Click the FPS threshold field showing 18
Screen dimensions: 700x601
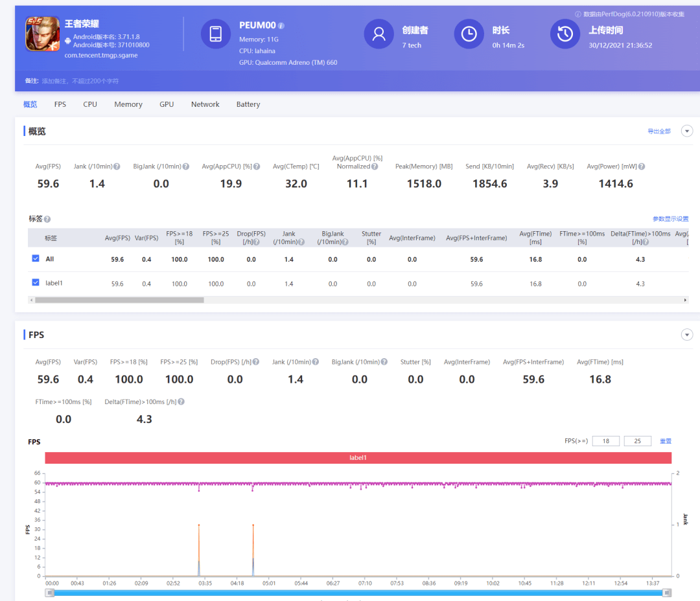tap(605, 441)
